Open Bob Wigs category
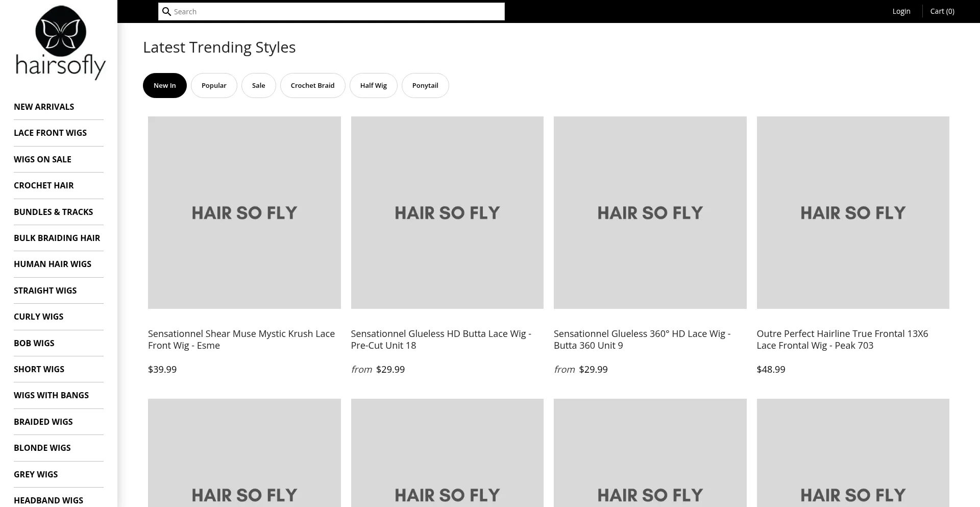 click(x=34, y=343)
